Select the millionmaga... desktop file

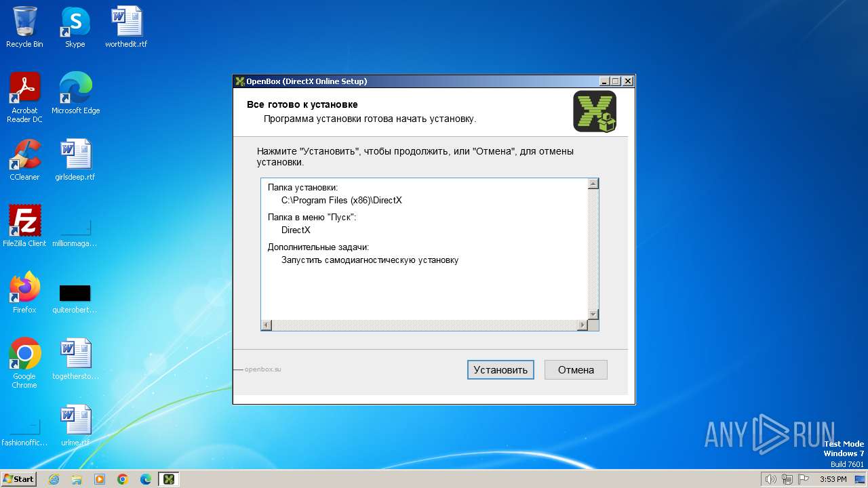75,230
